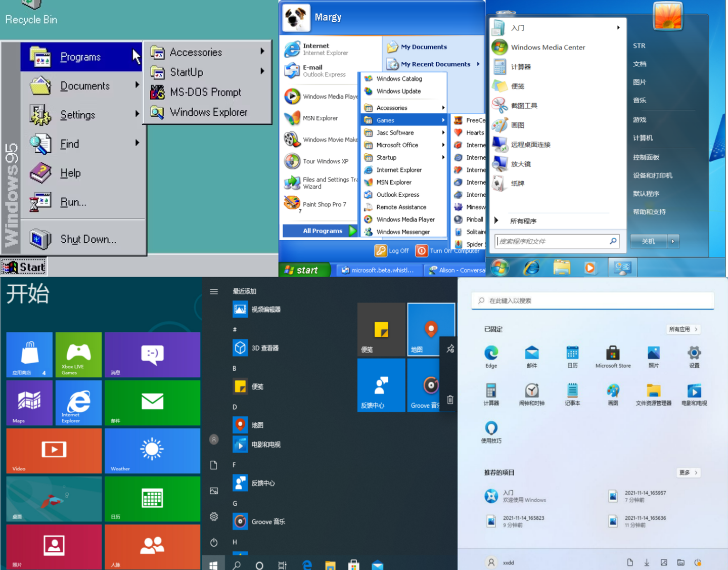The height and width of the screenshot is (570, 728).
Task: Select Windows Update from All Programs
Action: [399, 91]
